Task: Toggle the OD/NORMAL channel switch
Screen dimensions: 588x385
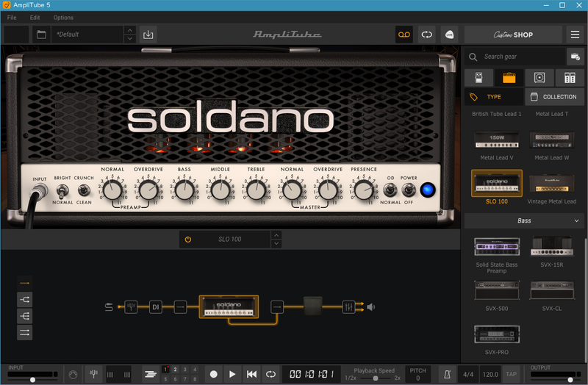Action: (390, 190)
